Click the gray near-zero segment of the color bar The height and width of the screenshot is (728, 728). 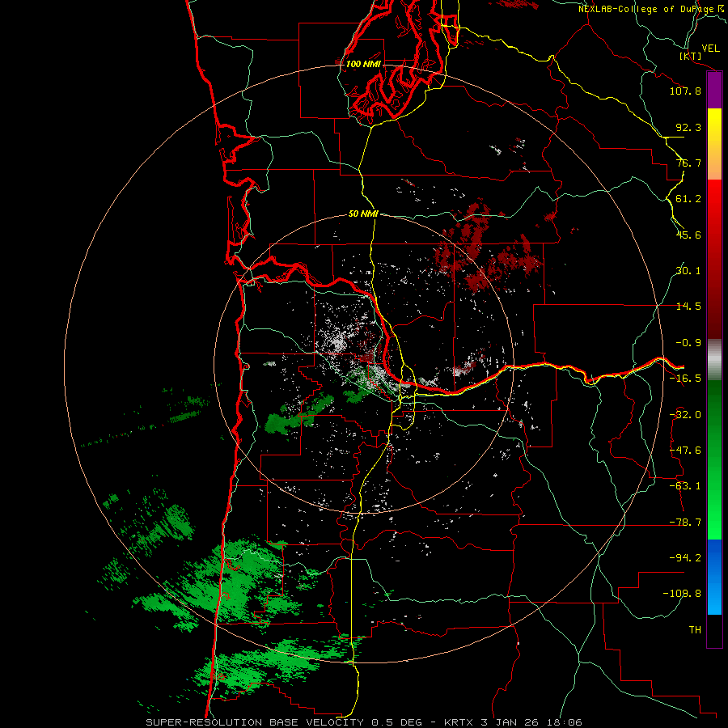pos(714,360)
